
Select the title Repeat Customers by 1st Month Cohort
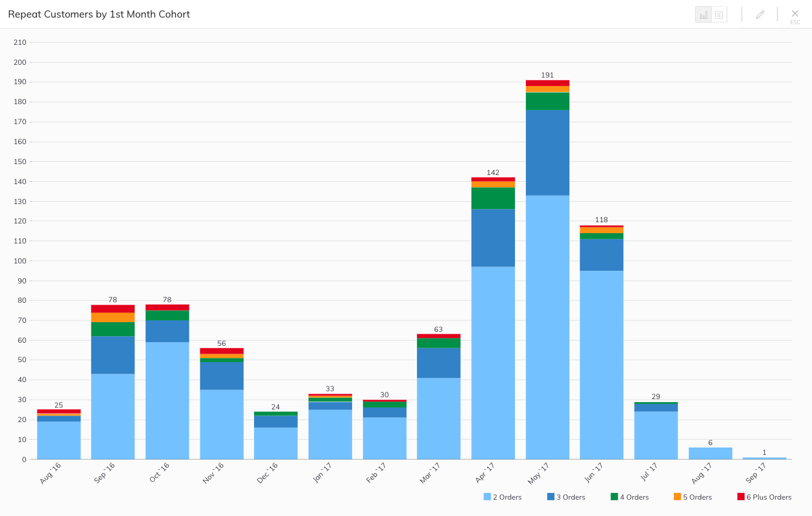click(99, 14)
